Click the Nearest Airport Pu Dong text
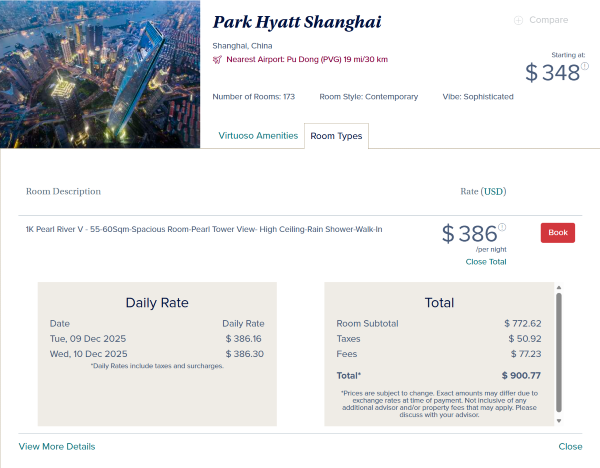Screen dimensions: 600x468 click(x=307, y=60)
